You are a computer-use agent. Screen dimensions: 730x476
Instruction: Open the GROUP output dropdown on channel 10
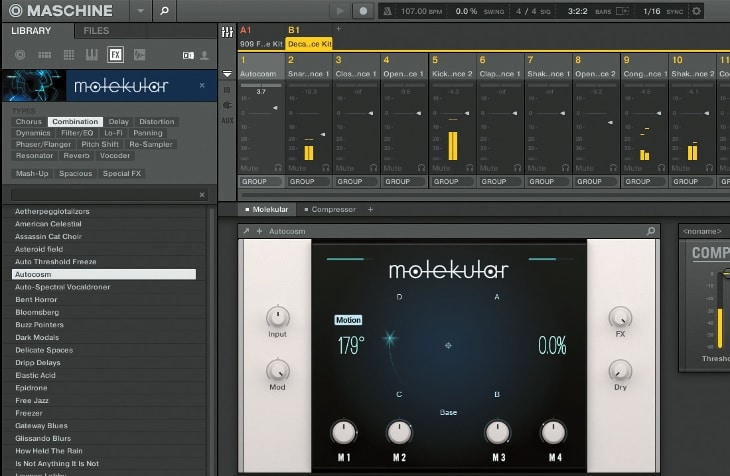click(692, 182)
